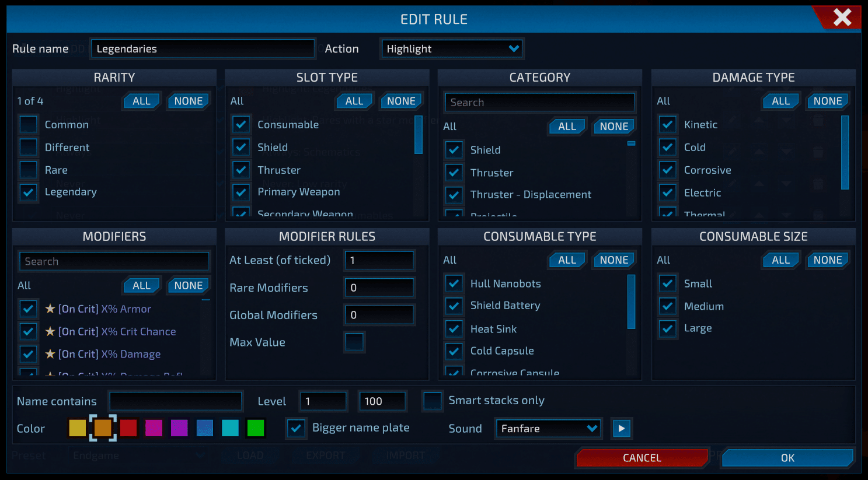Click the Name contains text field
The image size is (868, 480).
(176, 401)
